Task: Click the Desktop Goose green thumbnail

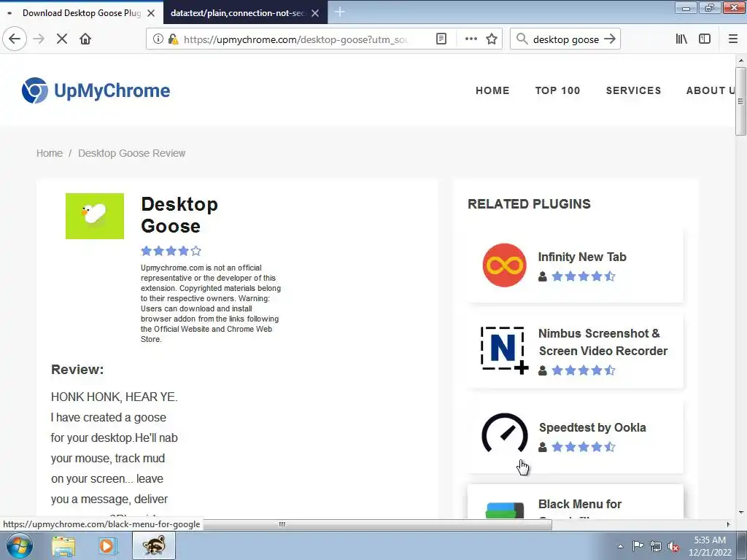Action: pos(95,216)
